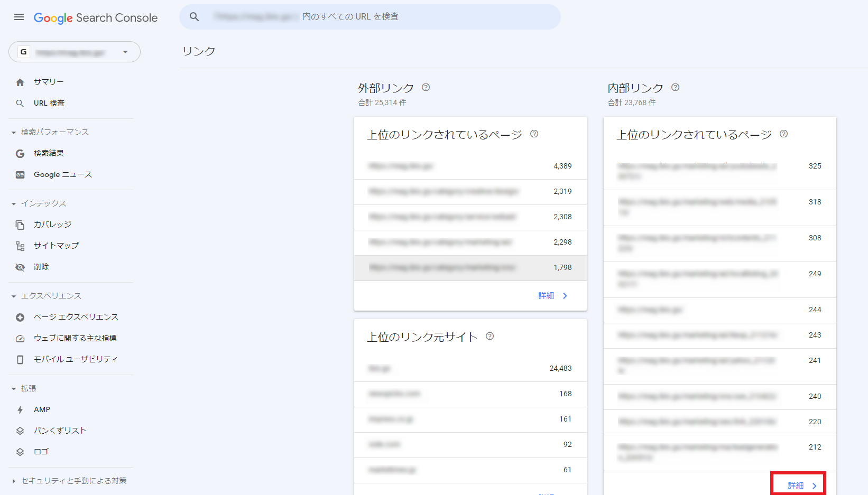Click the news icon beside Google ニュース

(x=20, y=175)
